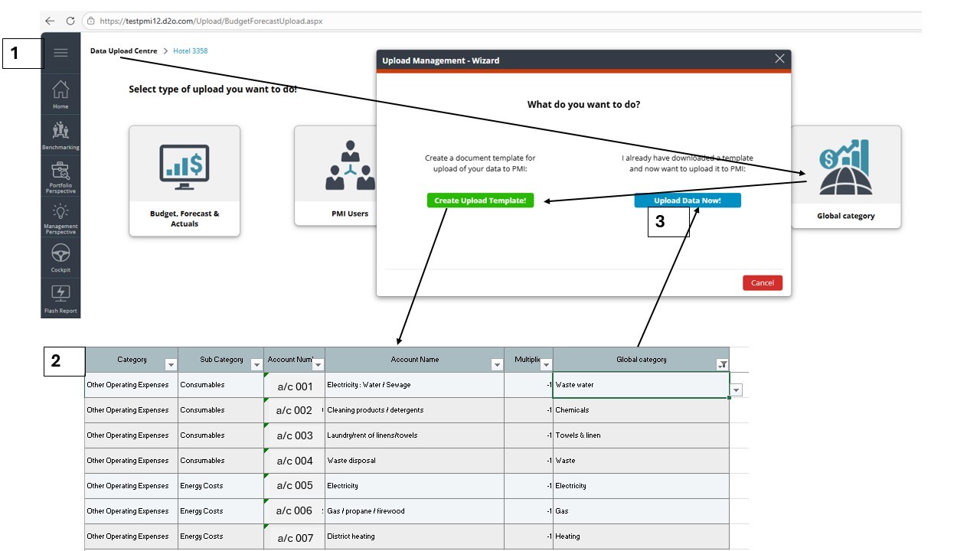Open Management Perspective lightbulb icon
Image resolution: width=980 pixels, height=551 pixels.
[x=60, y=217]
